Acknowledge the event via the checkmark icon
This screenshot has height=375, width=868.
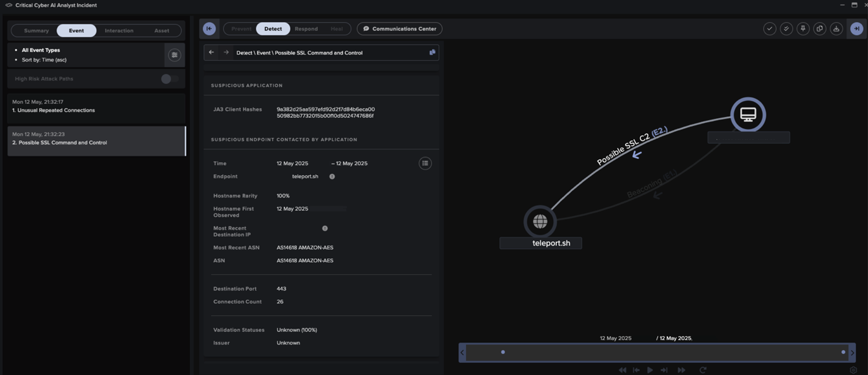769,29
